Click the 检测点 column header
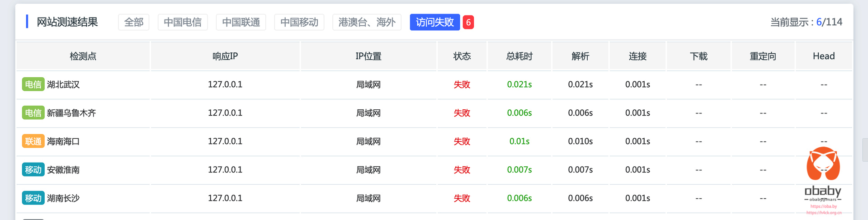Image resolution: width=868 pixels, height=220 pixels. [83, 56]
